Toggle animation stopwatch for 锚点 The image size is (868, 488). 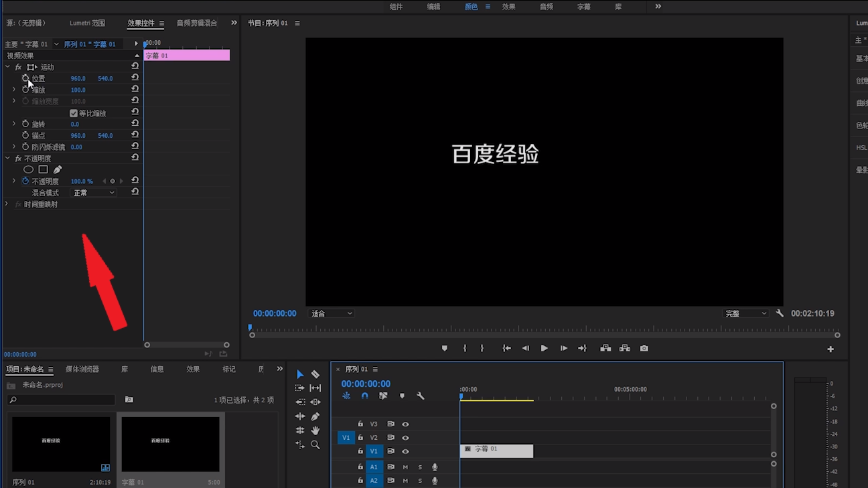click(x=25, y=135)
